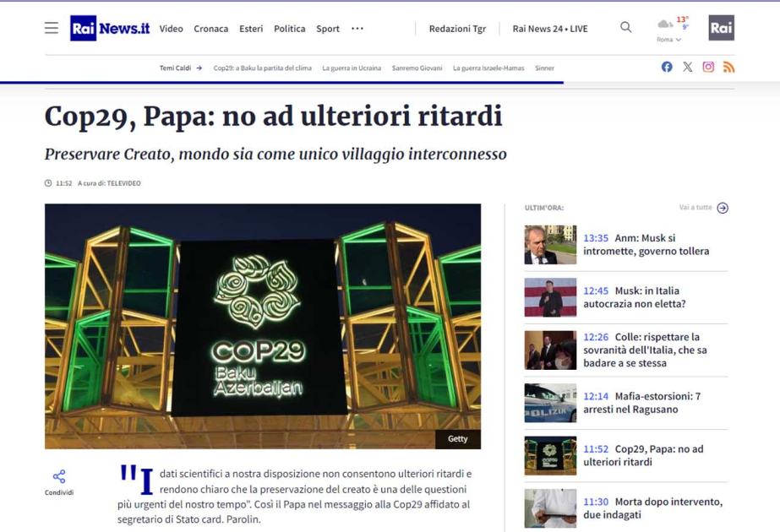Click the clock icon beside 11:52

tap(48, 183)
